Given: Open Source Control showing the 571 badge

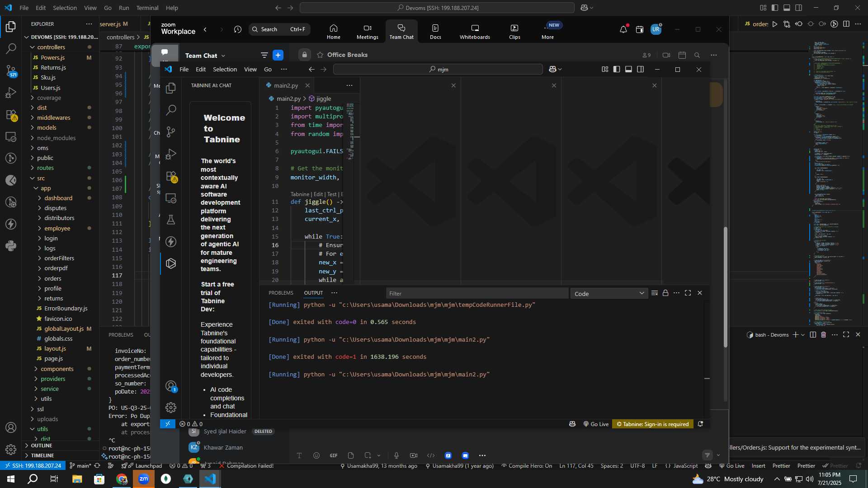Looking at the screenshot, I should [11, 70].
